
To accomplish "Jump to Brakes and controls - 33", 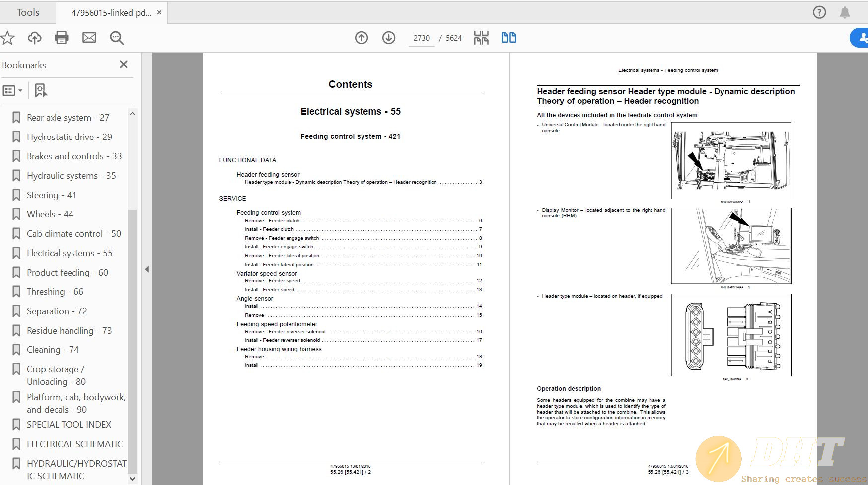I will (x=74, y=156).
